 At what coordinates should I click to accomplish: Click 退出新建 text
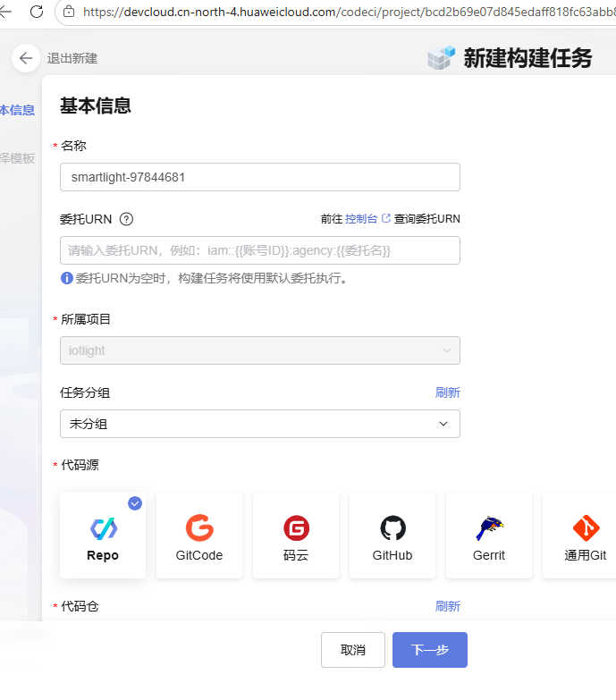[x=72, y=58]
